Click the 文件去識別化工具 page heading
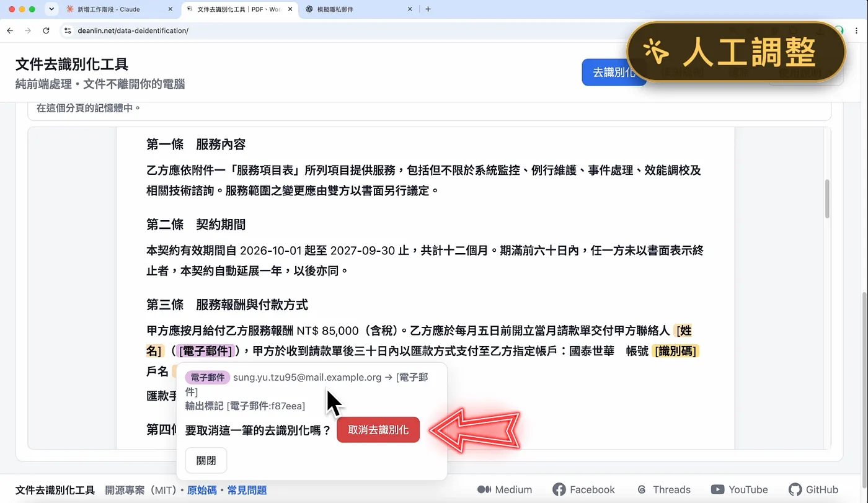The image size is (868, 503). click(72, 64)
